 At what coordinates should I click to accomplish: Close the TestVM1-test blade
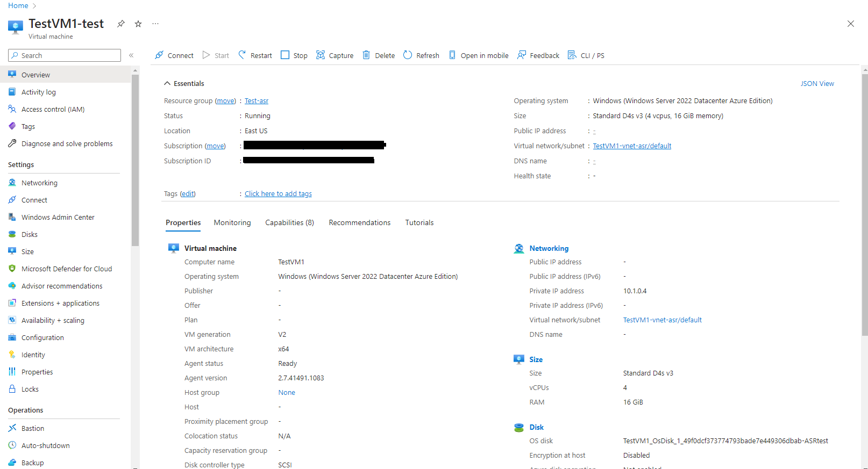[x=851, y=24]
